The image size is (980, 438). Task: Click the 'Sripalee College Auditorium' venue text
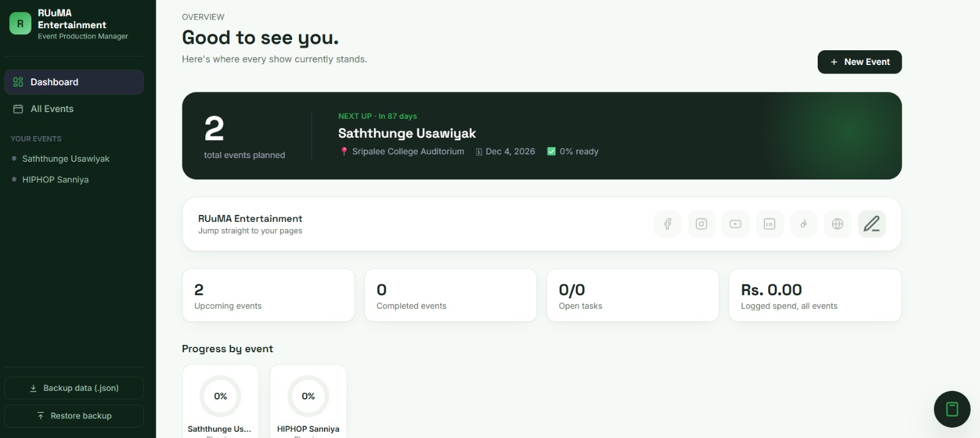point(408,151)
